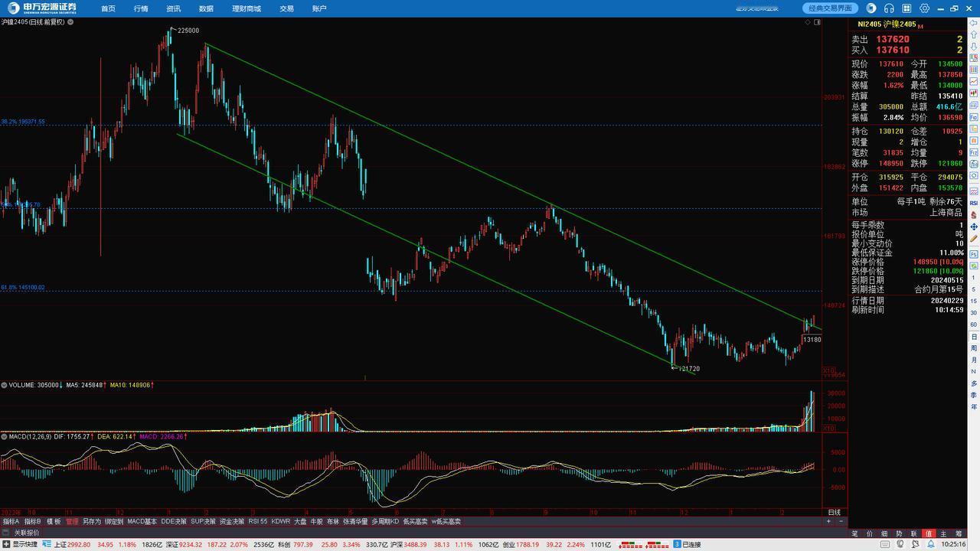
Task: Open the 首页 menu
Action: 108,8
